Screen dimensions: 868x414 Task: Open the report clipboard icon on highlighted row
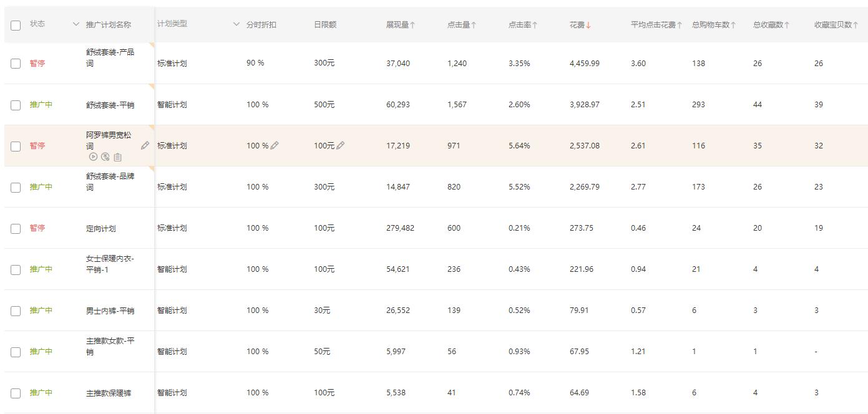(x=117, y=156)
